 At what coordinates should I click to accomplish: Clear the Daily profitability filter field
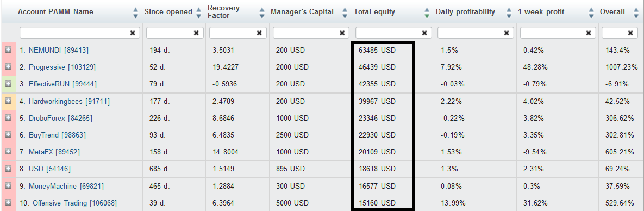[507, 33]
